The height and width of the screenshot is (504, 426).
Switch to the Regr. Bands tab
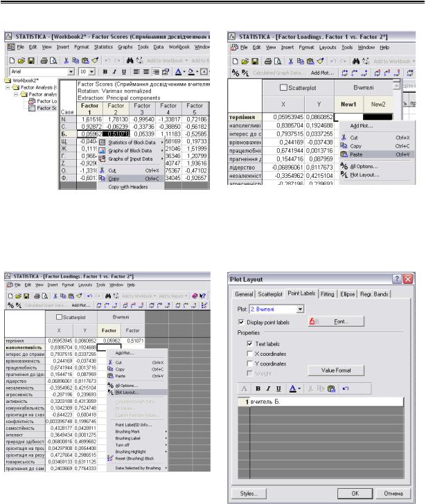(374, 294)
